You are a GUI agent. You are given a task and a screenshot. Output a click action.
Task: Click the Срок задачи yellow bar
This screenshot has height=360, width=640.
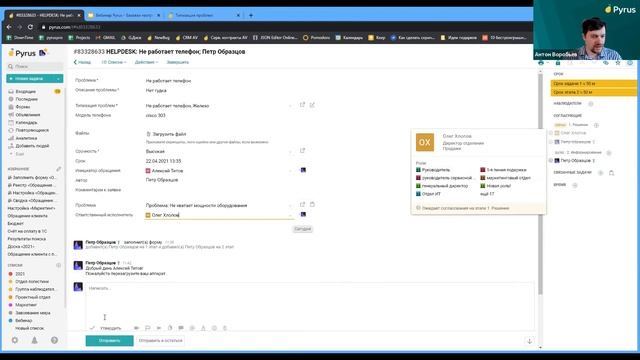[x=593, y=83]
